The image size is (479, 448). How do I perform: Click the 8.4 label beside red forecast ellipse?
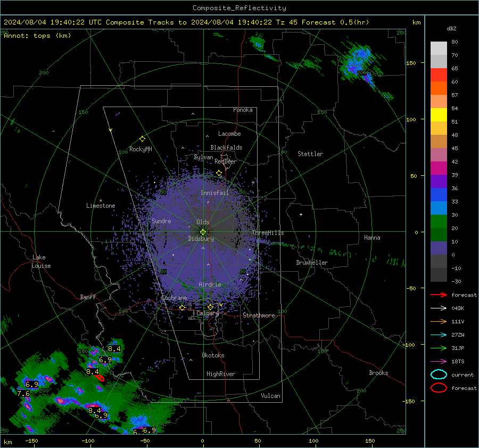(x=92, y=372)
